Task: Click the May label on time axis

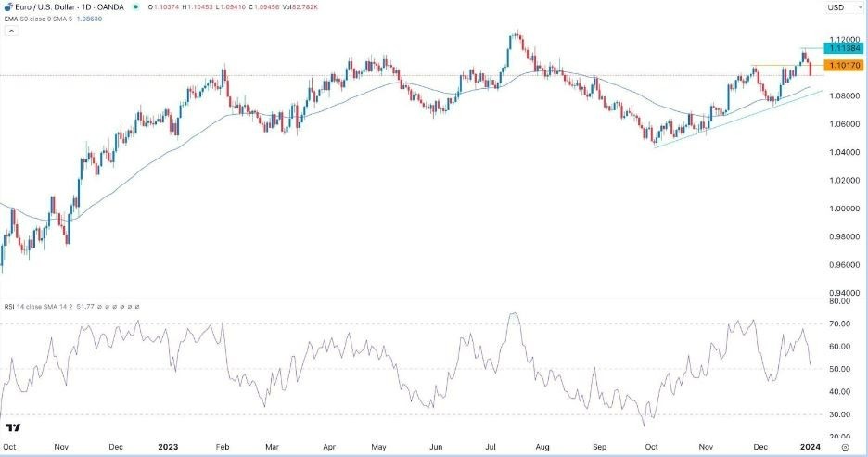Action: 378,447
